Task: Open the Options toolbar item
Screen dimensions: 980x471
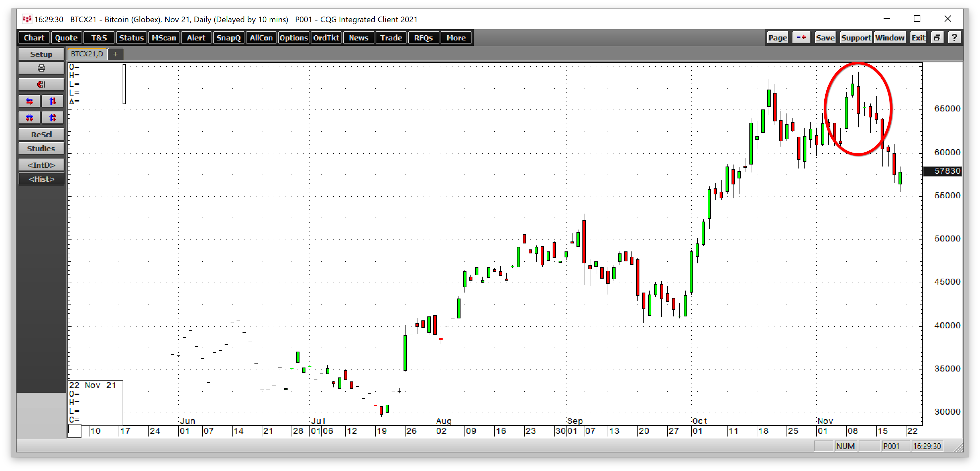Action: tap(293, 38)
